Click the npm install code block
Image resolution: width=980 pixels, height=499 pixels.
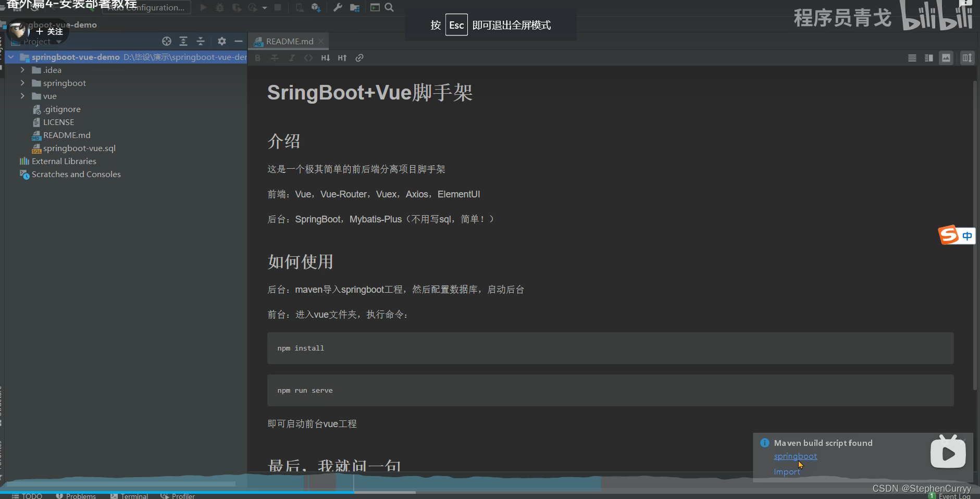pyautogui.click(x=610, y=348)
